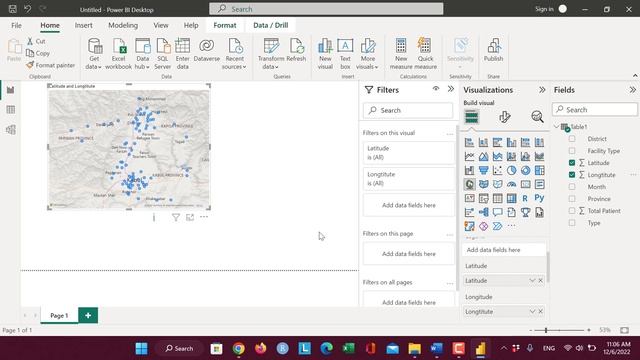The height and width of the screenshot is (360, 640).
Task: Check the Facility Type field
Action: pyautogui.click(x=572, y=151)
